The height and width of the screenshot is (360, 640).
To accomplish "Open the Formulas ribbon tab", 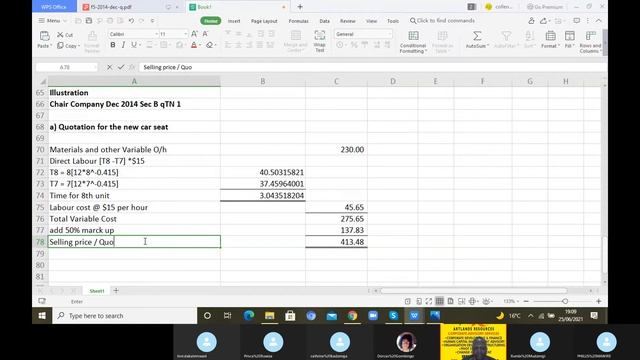I will pos(298,21).
